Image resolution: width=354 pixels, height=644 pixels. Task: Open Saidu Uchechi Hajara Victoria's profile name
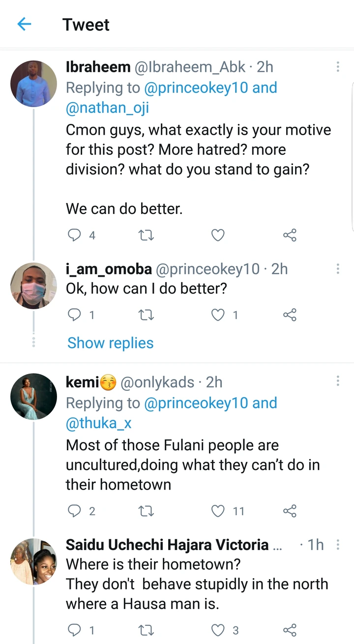pyautogui.click(x=167, y=545)
